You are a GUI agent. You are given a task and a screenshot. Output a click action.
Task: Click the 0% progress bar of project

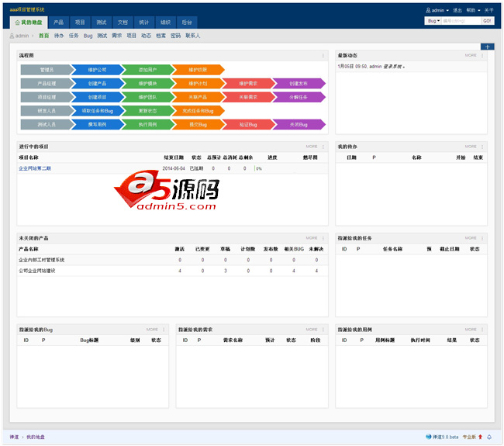(258, 168)
